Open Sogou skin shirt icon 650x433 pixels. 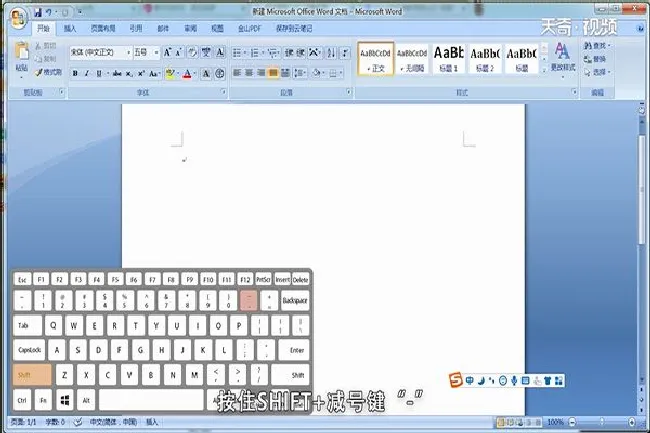click(548, 380)
